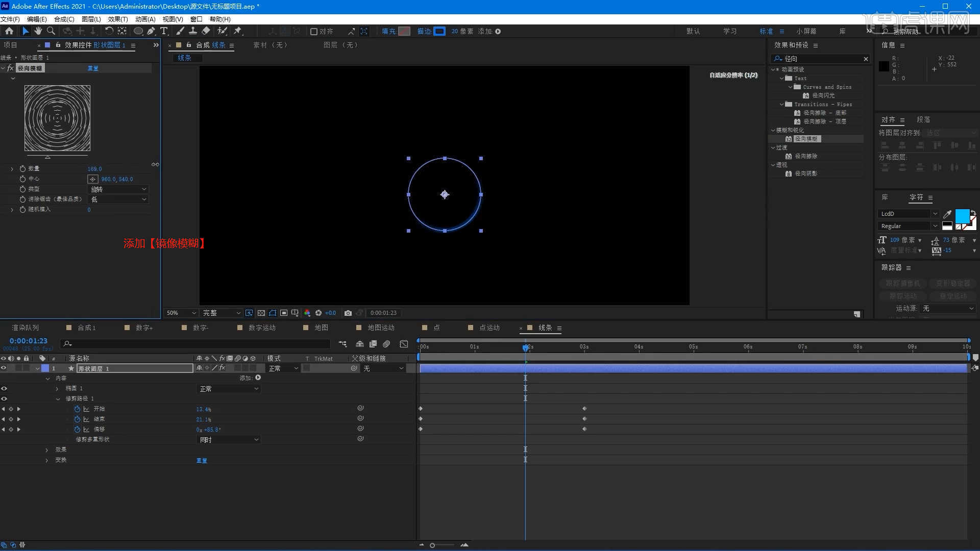The width and height of the screenshot is (980, 551).
Task: Open the 50% magnification dropdown
Action: (x=181, y=313)
